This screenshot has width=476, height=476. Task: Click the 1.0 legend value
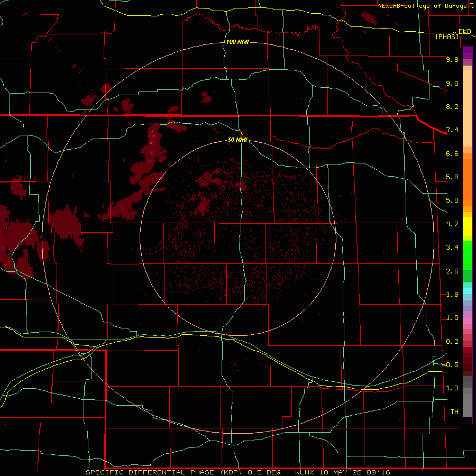coord(452,318)
